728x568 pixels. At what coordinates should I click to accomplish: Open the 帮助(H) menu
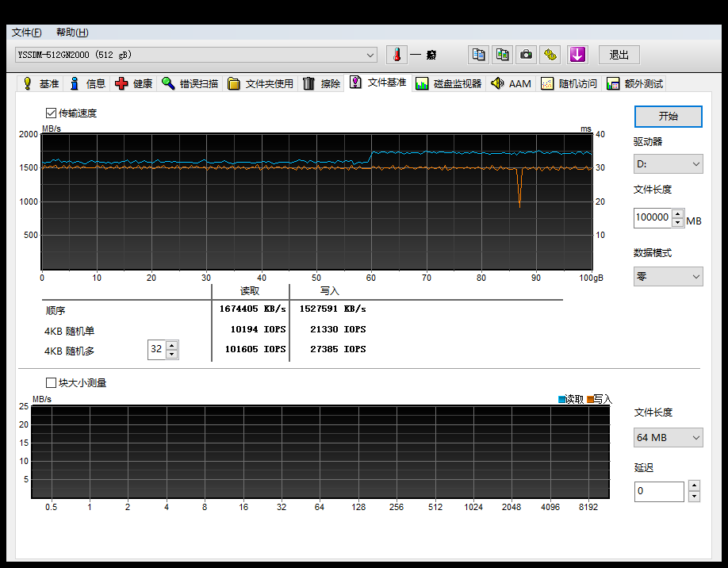[72, 33]
